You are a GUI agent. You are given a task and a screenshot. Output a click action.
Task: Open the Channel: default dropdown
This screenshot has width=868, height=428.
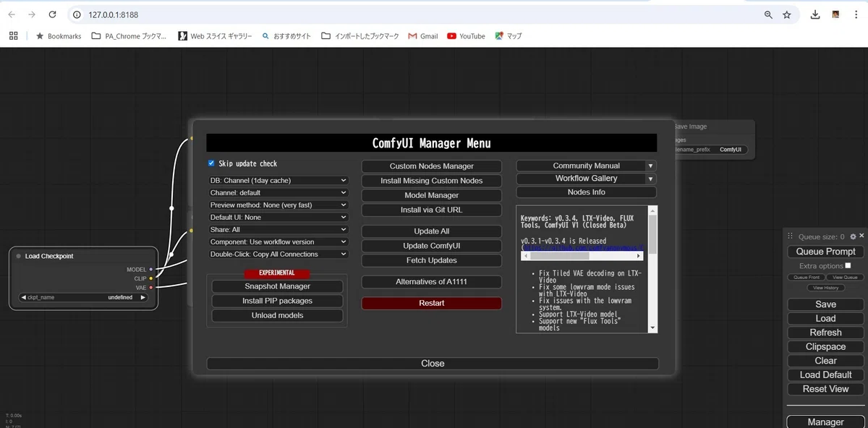(278, 193)
